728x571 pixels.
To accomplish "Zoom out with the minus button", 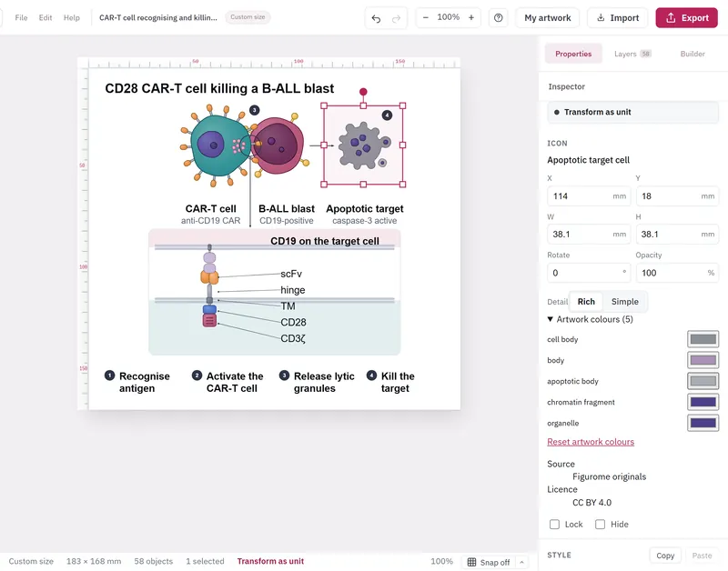I will [425, 17].
